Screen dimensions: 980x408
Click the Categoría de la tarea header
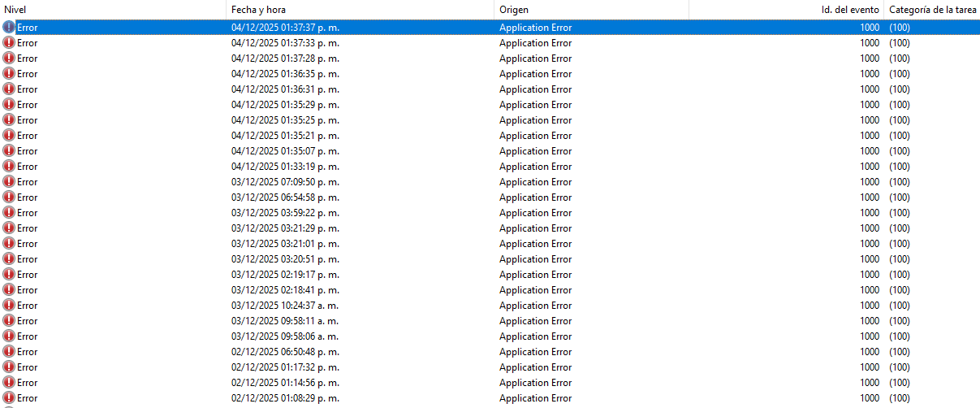[x=932, y=9]
